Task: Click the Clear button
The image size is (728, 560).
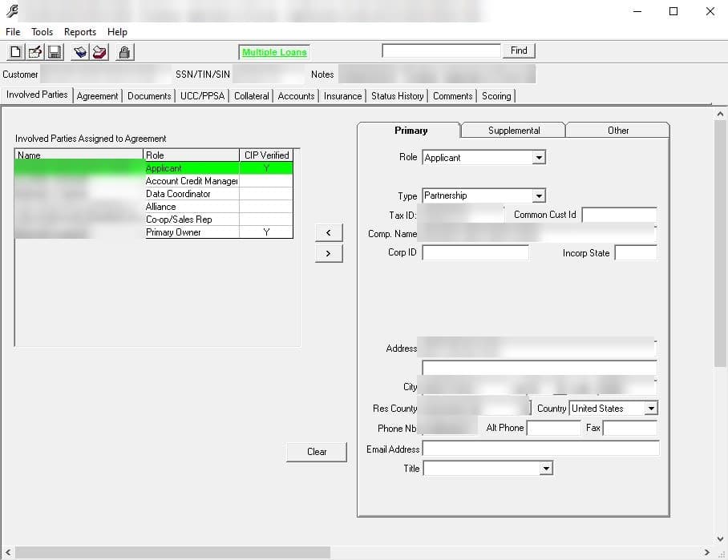Action: click(317, 452)
